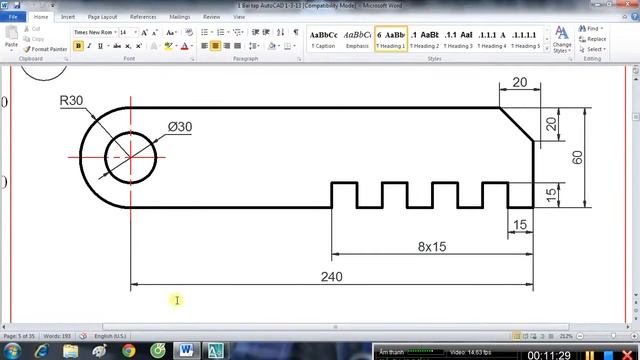Click the Copy command
The image size is (640, 360).
pyautogui.click(x=33, y=39)
